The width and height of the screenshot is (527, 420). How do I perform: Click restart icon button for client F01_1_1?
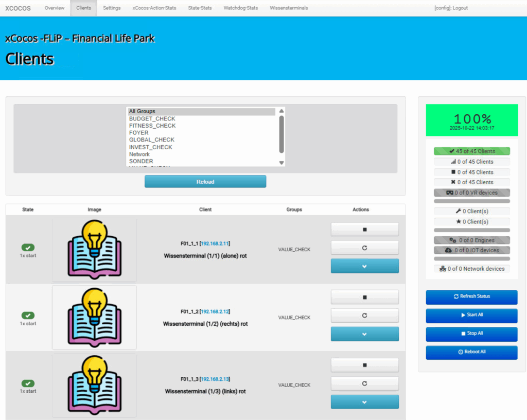pyautogui.click(x=364, y=248)
